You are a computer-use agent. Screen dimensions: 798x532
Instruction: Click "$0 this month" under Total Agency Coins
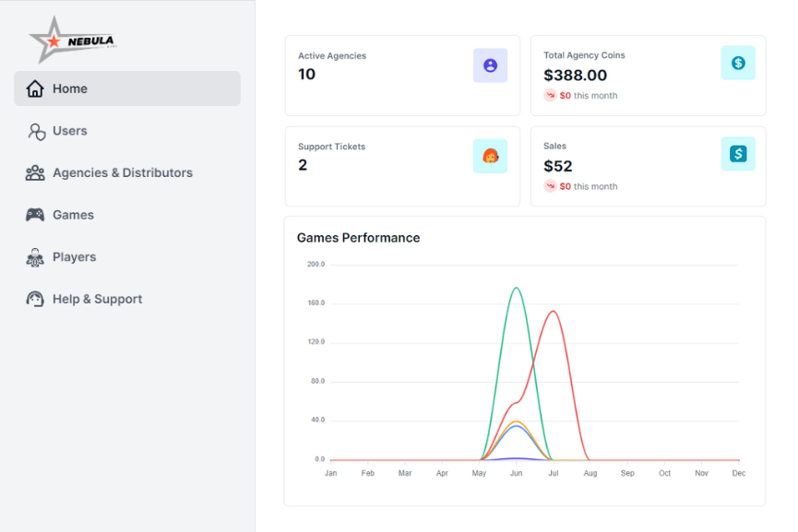point(589,96)
